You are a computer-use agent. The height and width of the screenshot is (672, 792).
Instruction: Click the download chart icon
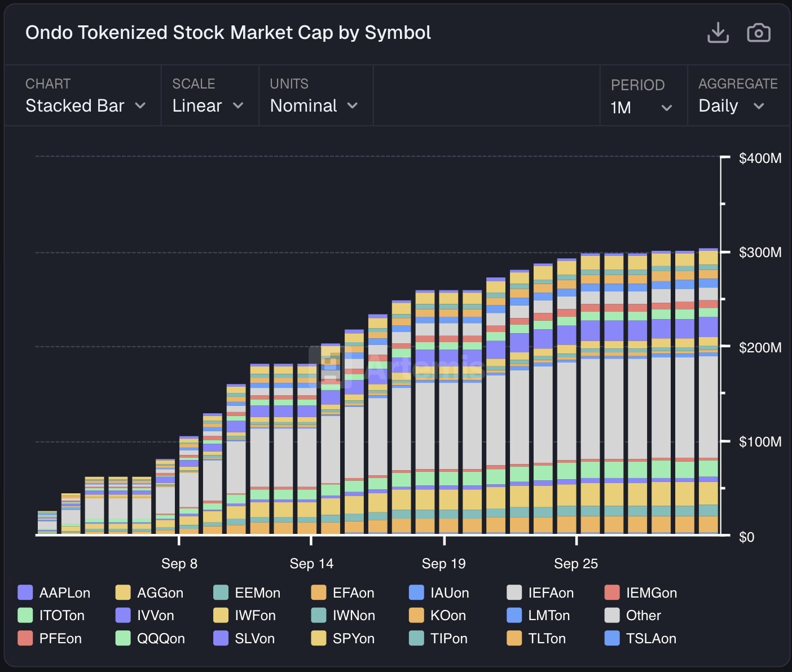[x=718, y=33]
